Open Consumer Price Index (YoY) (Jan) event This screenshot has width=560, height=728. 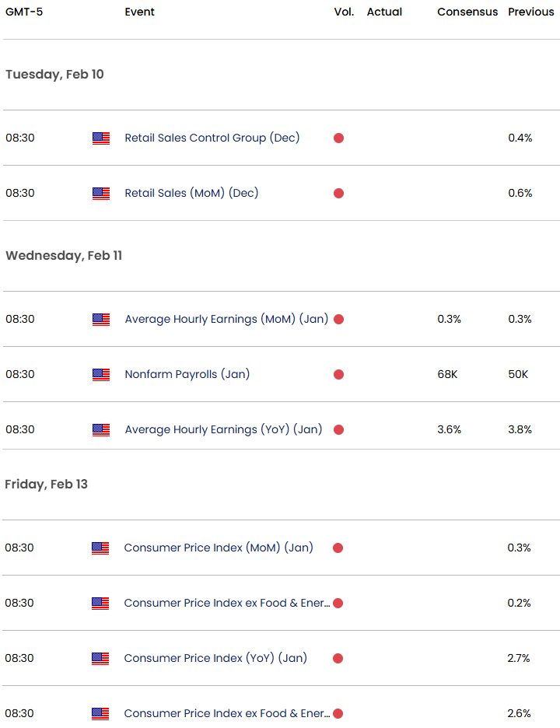(x=215, y=658)
